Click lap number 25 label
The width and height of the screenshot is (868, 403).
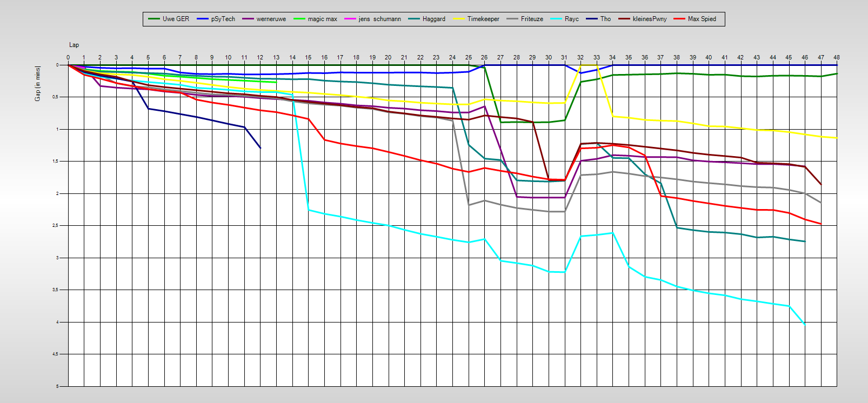coord(469,57)
